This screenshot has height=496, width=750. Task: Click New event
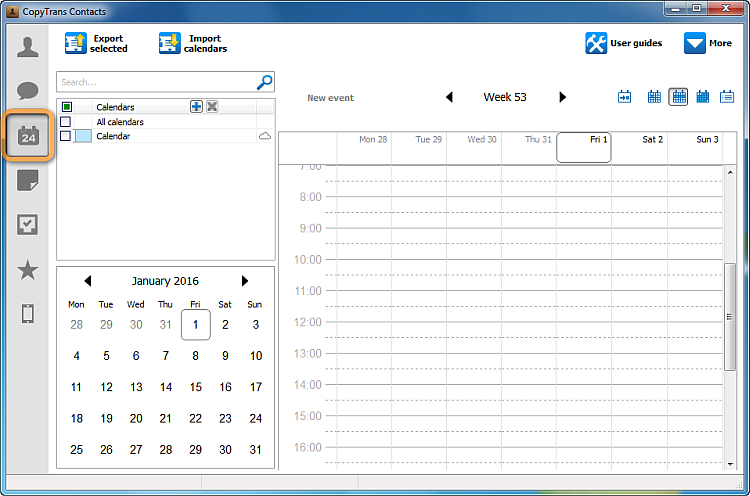[331, 98]
